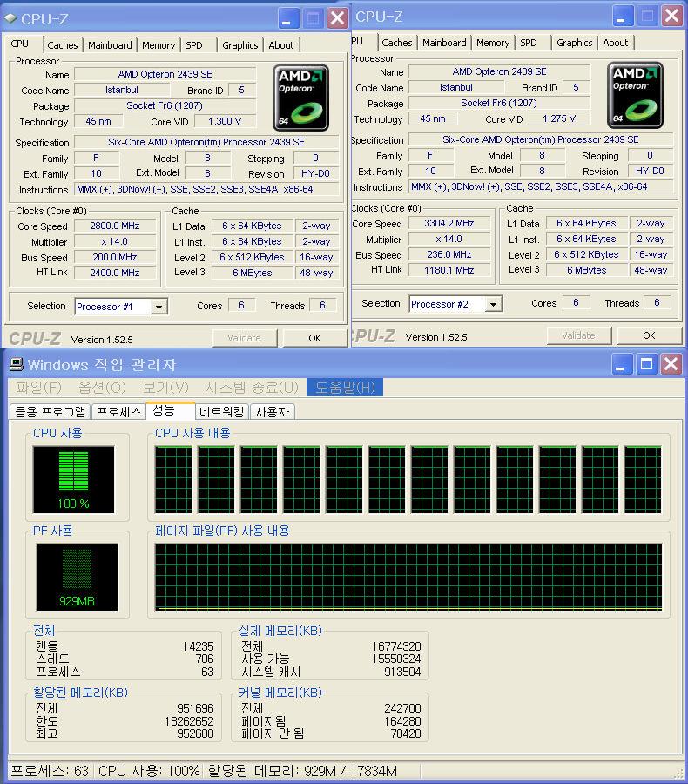Open the 시스템 종료(U) menu
Image resolution: width=688 pixels, height=784 pixels.
tap(252, 388)
